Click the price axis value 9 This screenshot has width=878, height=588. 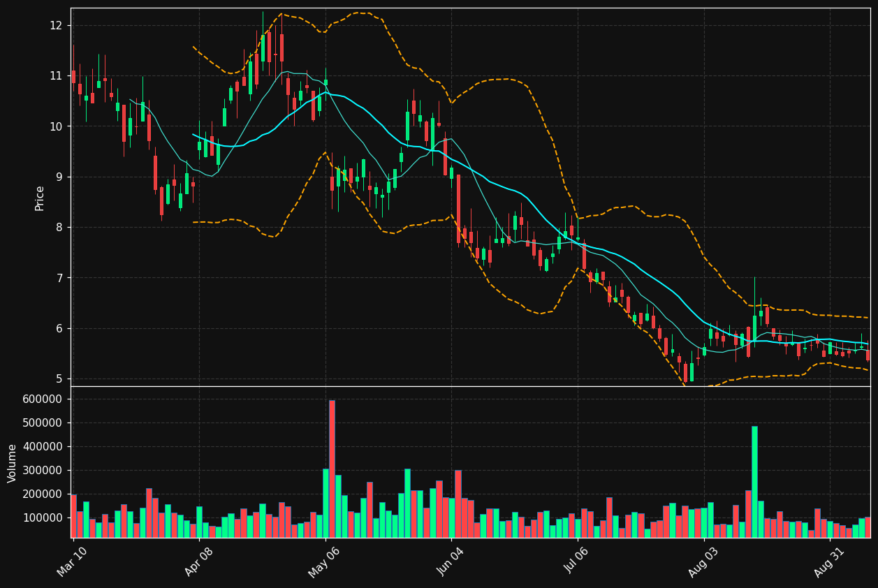(59, 177)
